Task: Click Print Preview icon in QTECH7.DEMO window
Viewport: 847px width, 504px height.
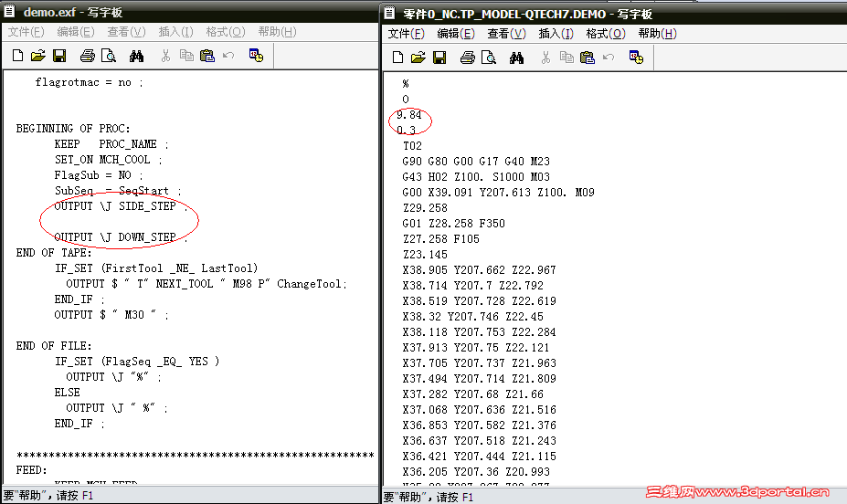Action: (x=489, y=58)
